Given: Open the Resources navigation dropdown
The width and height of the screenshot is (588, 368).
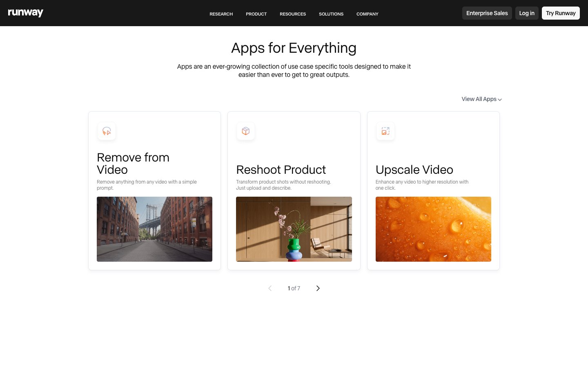Looking at the screenshot, I should click(293, 14).
